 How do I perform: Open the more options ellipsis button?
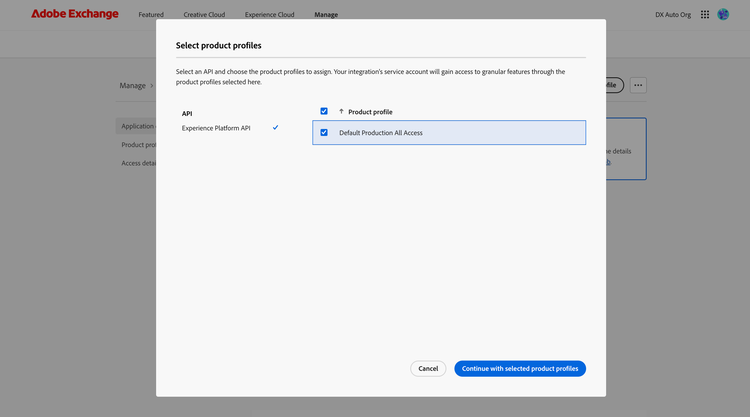pos(638,85)
